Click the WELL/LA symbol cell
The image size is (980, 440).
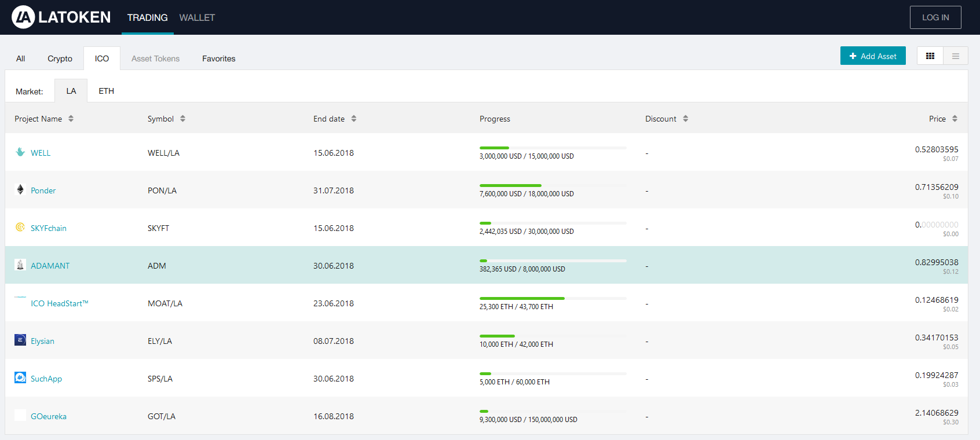[x=164, y=153]
